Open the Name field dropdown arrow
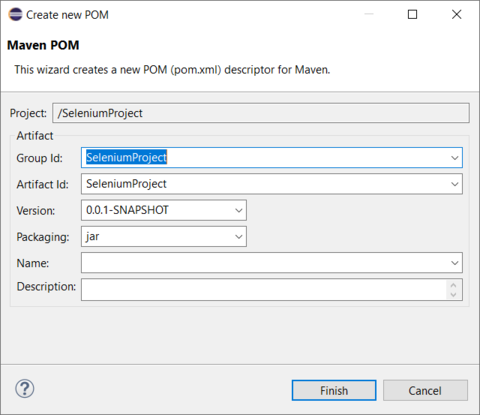This screenshot has width=480, height=415. (455, 263)
